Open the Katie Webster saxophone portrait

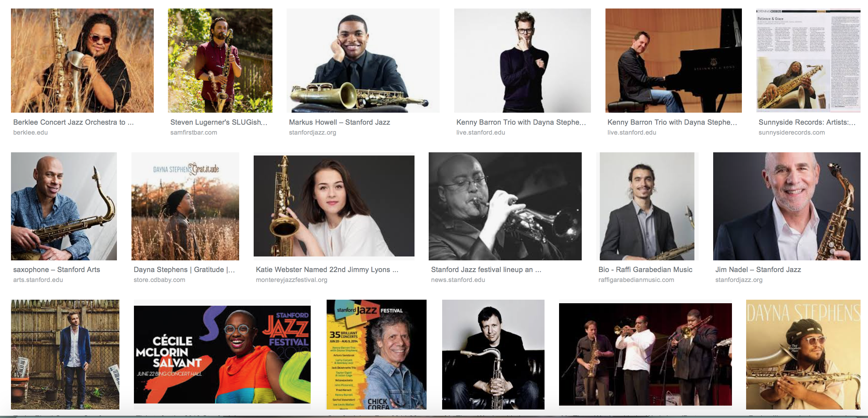pos(334,206)
